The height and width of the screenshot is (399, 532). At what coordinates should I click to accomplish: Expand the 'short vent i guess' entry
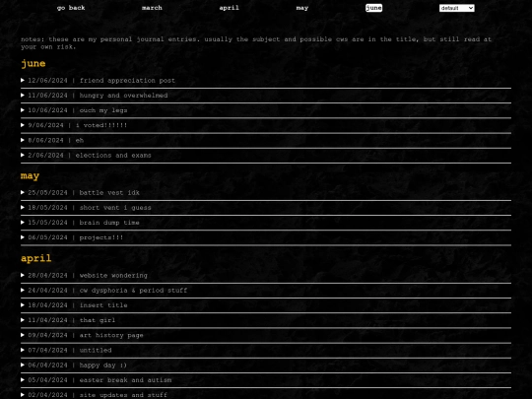[x=266, y=208]
